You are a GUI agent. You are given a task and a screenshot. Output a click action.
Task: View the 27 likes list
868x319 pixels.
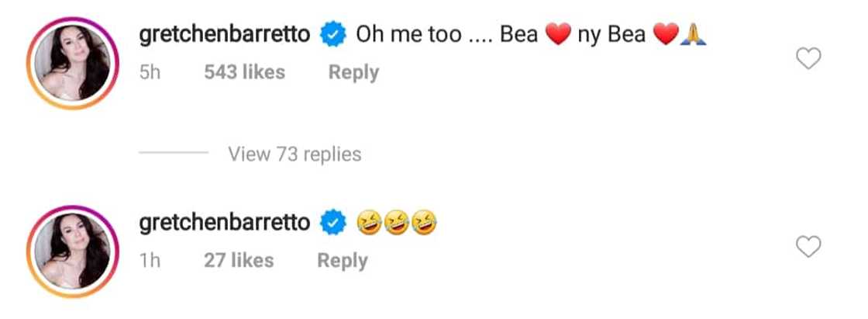coord(239,261)
